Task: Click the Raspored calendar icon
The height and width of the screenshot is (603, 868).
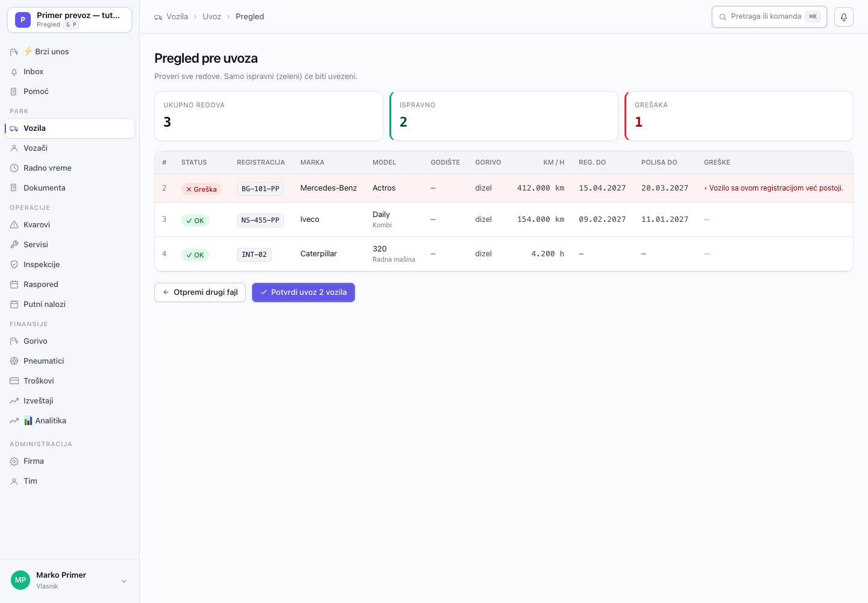Action: coord(14,285)
